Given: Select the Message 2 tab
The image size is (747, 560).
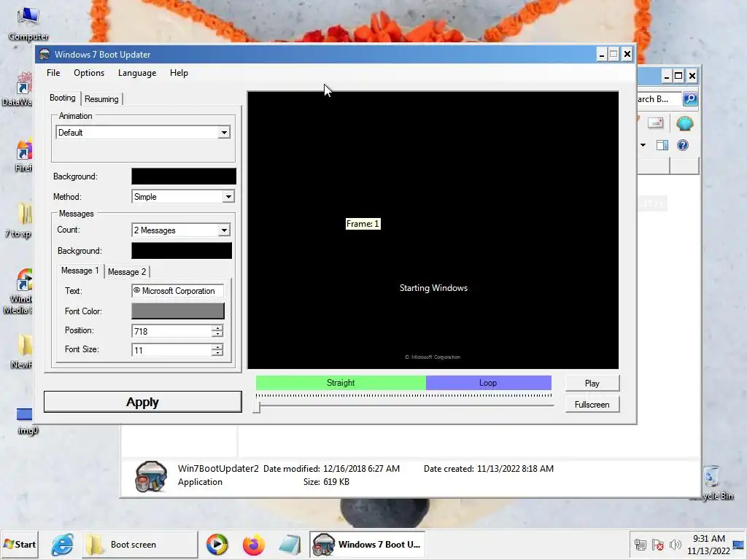Looking at the screenshot, I should tap(127, 271).
